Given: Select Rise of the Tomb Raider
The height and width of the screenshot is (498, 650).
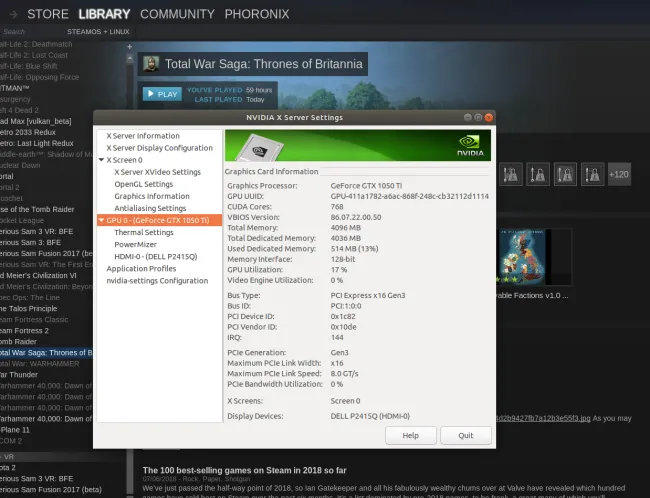Looking at the screenshot, I should [x=37, y=209].
